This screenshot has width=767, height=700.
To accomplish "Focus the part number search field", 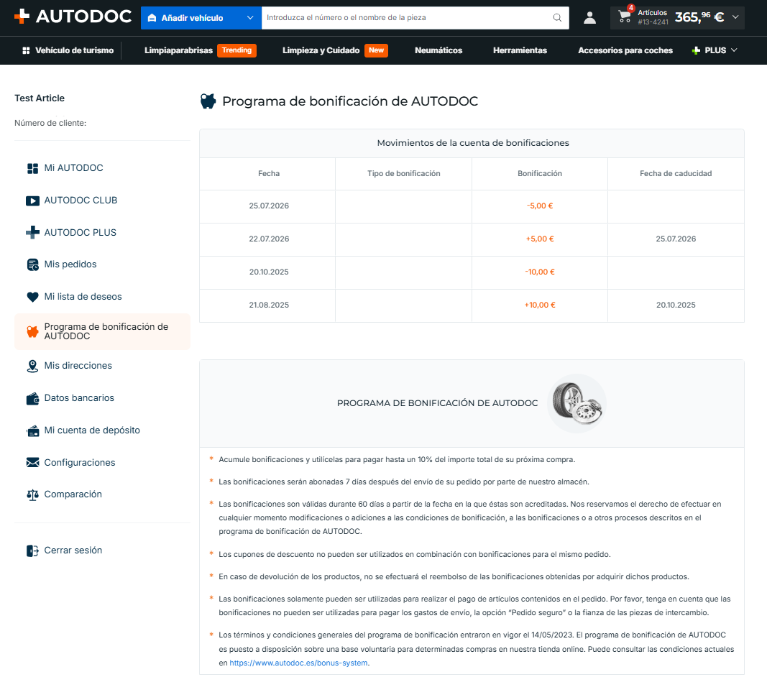I will 407,18.
